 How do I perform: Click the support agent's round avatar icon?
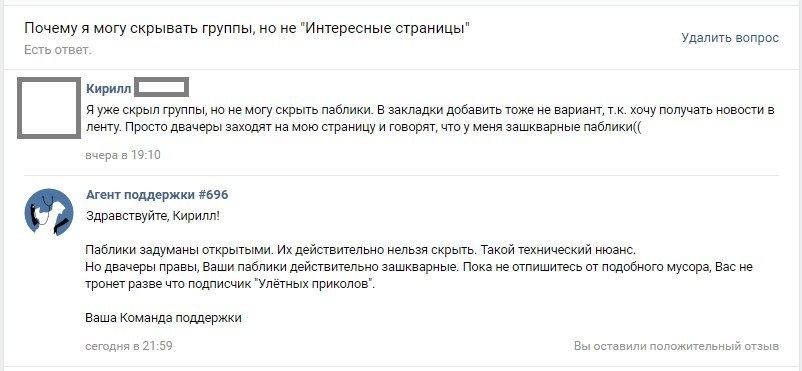point(49,212)
